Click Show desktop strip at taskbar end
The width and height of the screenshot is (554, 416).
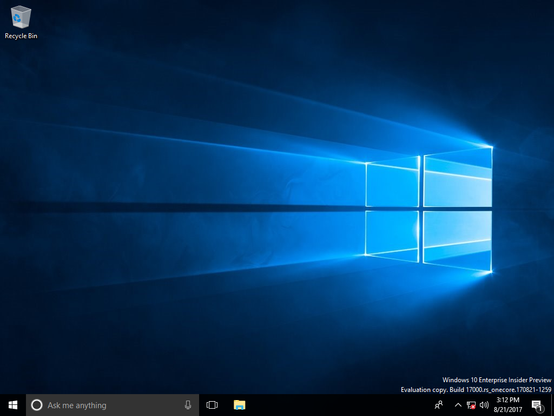(x=552, y=405)
